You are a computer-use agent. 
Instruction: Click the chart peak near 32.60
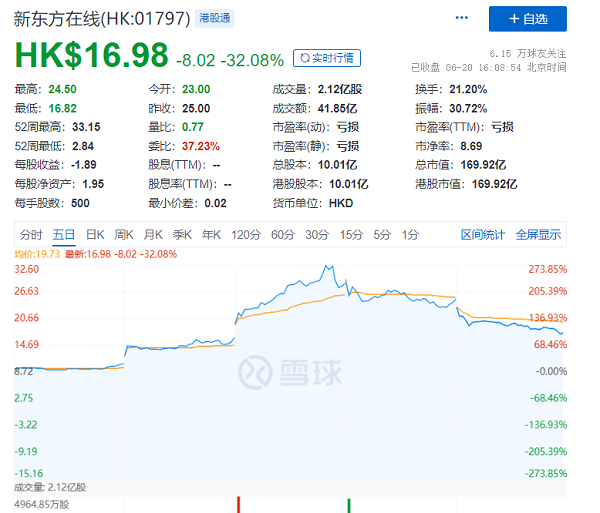pyautogui.click(x=328, y=266)
